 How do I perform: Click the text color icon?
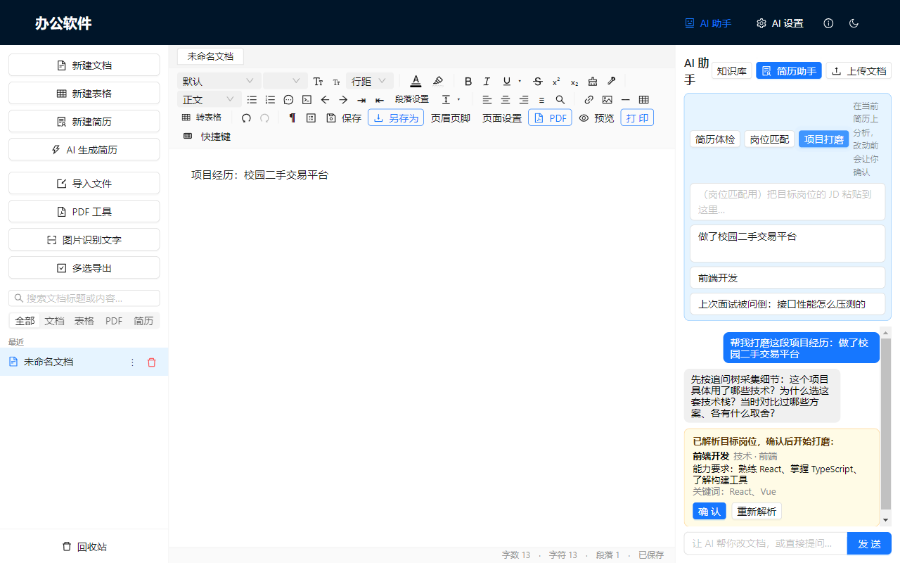pos(416,81)
